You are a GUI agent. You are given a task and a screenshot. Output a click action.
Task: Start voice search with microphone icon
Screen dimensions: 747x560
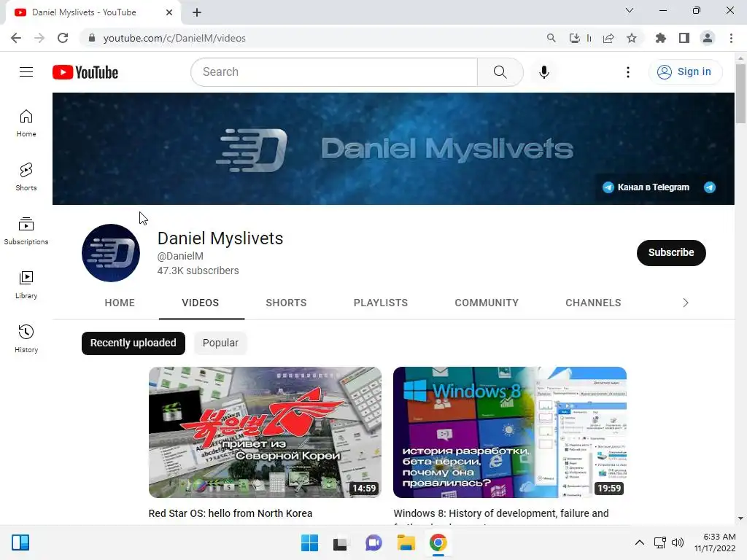(x=543, y=72)
